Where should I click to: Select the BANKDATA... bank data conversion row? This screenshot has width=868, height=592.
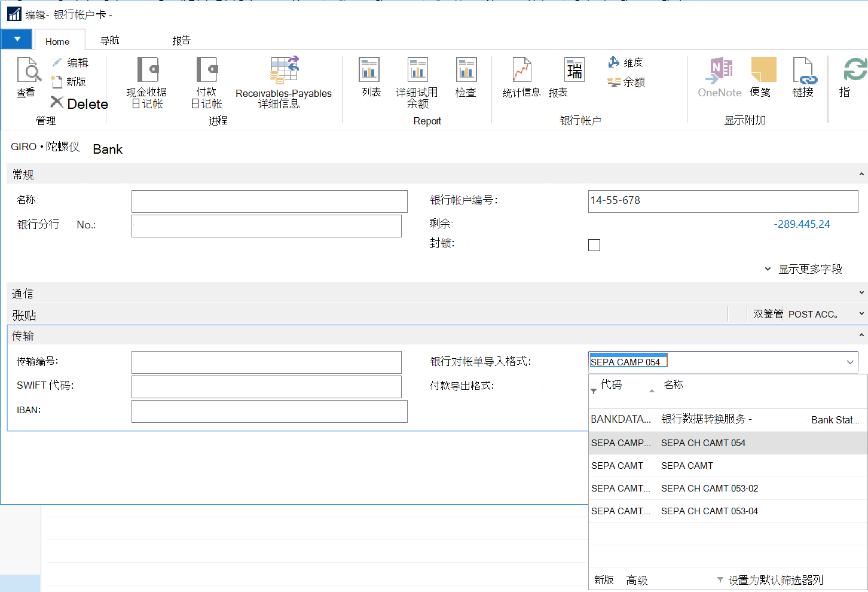728,420
